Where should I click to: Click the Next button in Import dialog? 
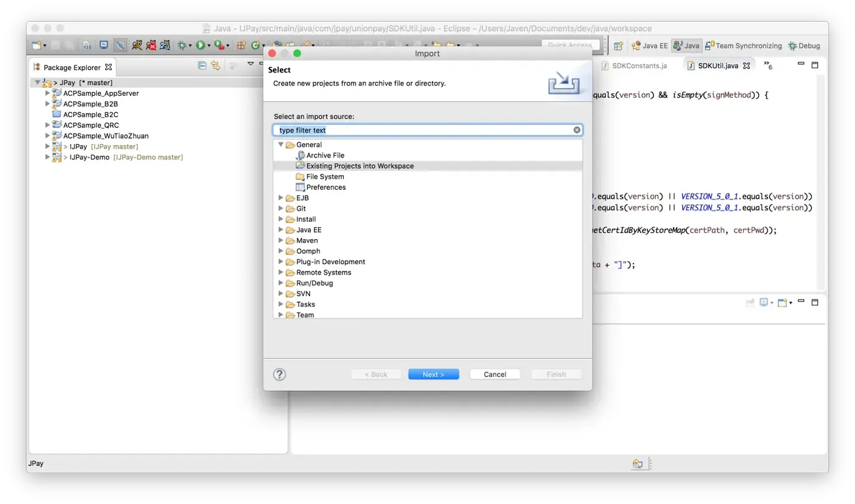tap(434, 375)
